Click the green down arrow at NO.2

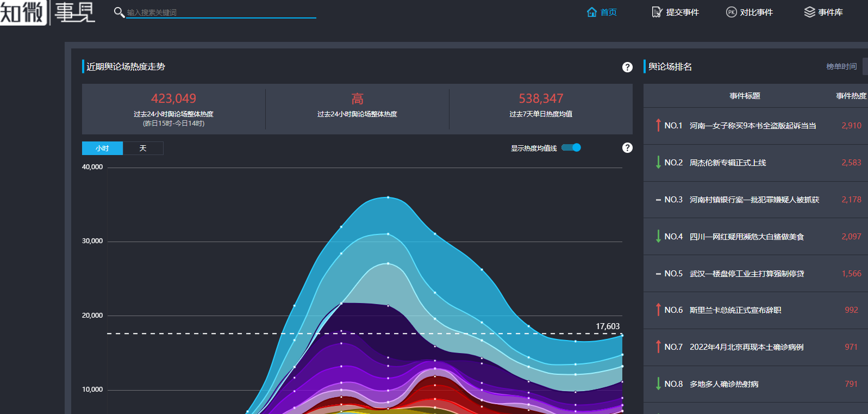[x=658, y=162]
